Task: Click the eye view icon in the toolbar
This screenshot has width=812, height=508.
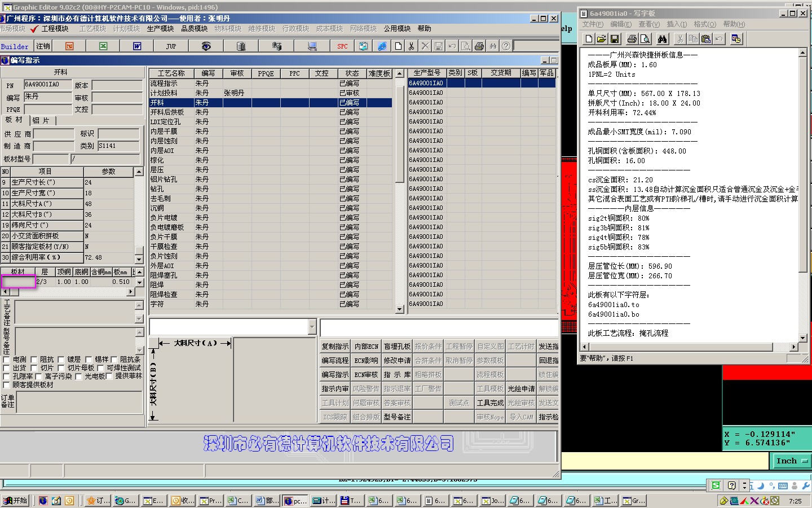Action: pos(206,46)
